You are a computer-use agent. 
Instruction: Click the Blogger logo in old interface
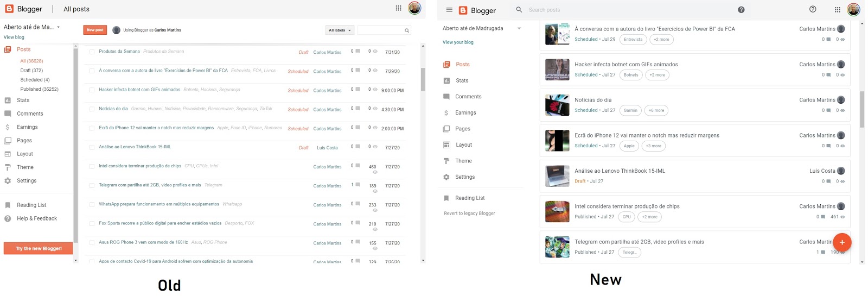(9, 9)
